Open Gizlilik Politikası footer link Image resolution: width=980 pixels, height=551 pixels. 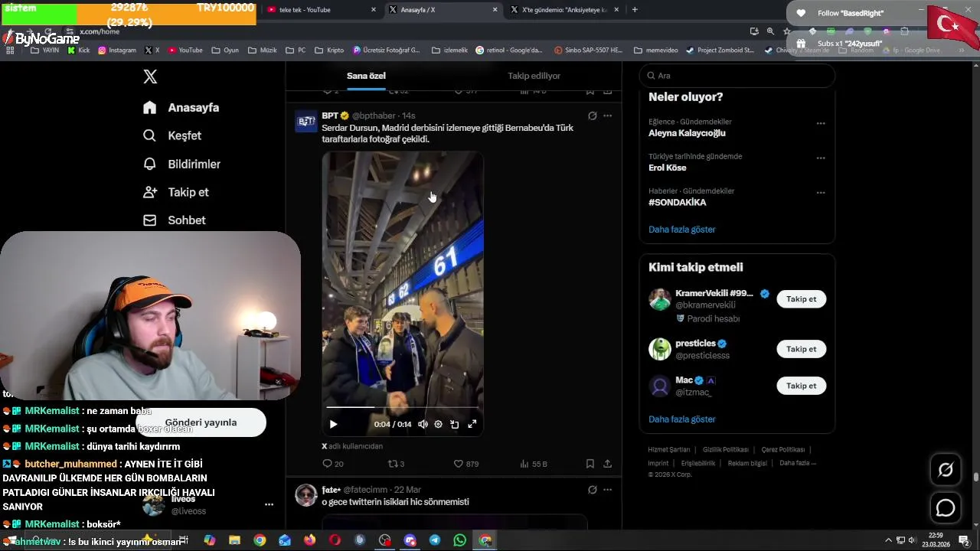click(x=725, y=450)
